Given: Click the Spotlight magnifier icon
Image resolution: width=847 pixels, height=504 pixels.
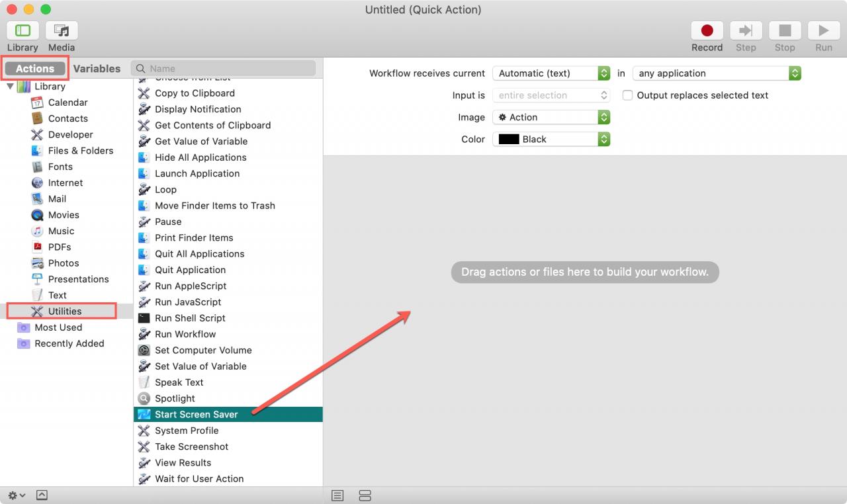Looking at the screenshot, I should click(144, 398).
